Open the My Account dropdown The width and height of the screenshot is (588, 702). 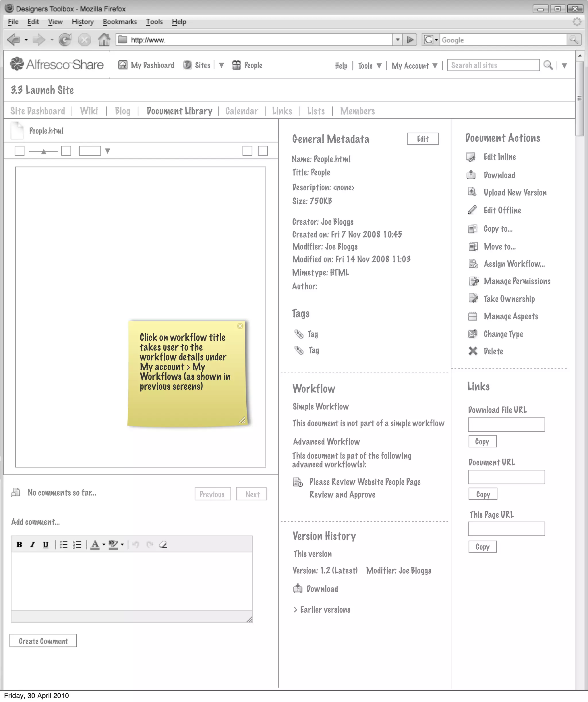click(x=415, y=66)
